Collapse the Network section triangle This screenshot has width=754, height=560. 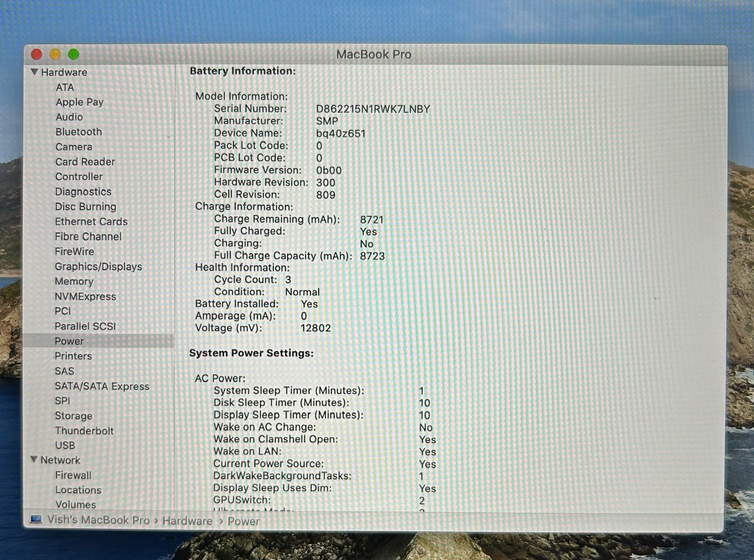tap(34, 459)
